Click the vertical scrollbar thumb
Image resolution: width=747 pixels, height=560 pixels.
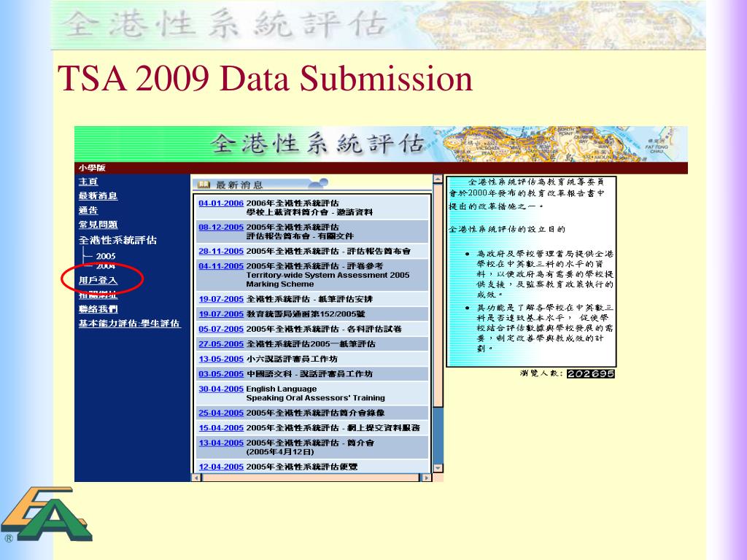(438, 295)
